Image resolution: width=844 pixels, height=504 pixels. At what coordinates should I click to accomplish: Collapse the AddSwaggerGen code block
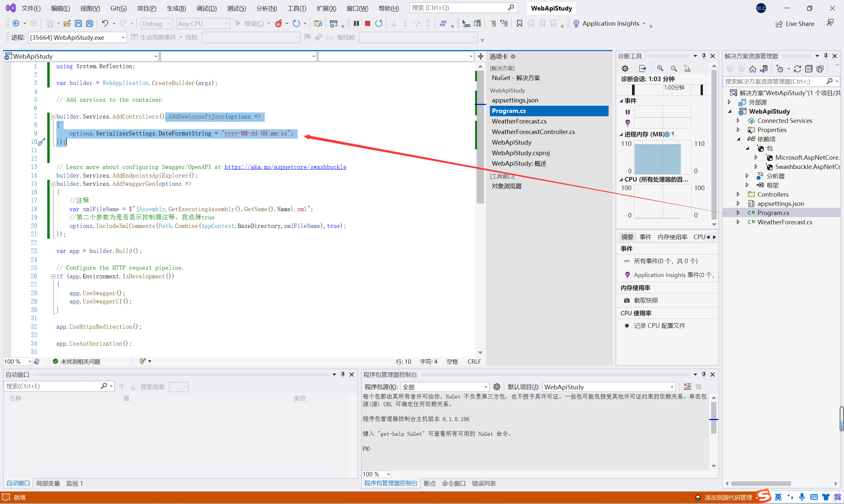pyautogui.click(x=53, y=184)
